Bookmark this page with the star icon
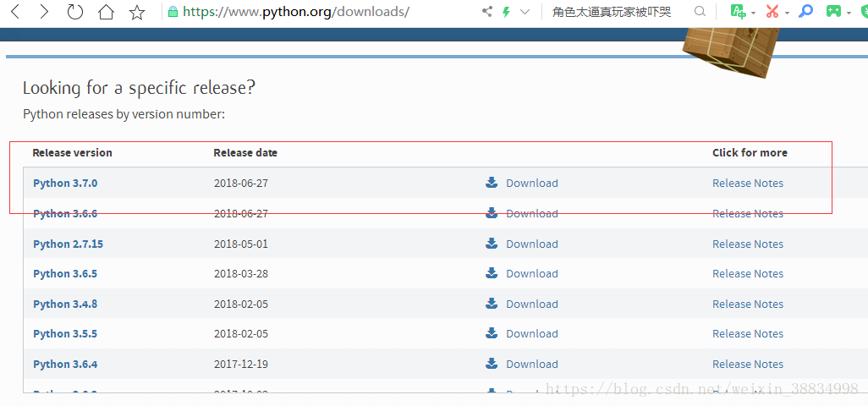The width and height of the screenshot is (868, 406). tap(137, 12)
